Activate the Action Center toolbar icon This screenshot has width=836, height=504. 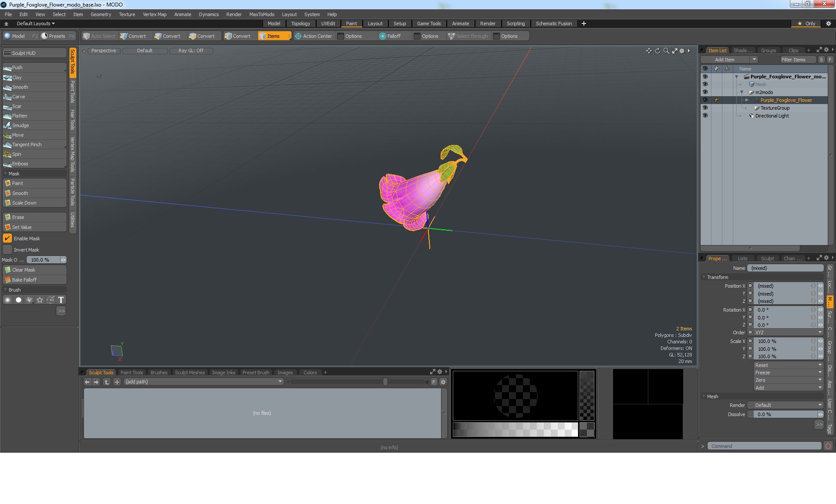pyautogui.click(x=298, y=36)
